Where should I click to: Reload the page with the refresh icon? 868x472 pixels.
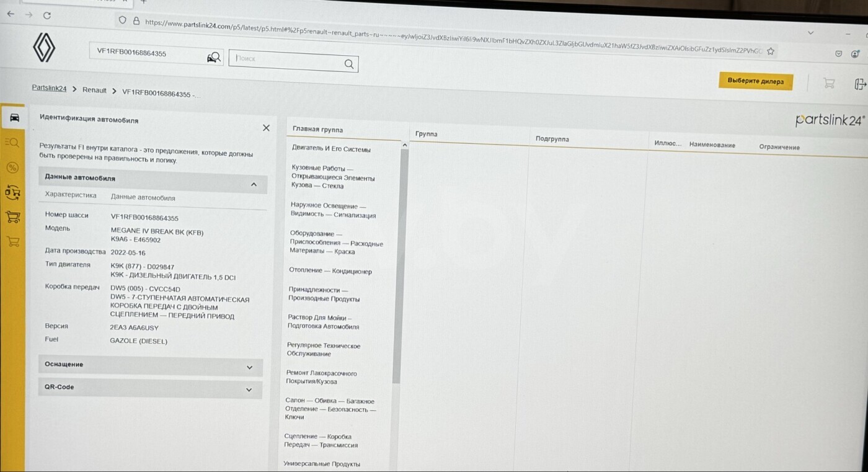(x=47, y=15)
